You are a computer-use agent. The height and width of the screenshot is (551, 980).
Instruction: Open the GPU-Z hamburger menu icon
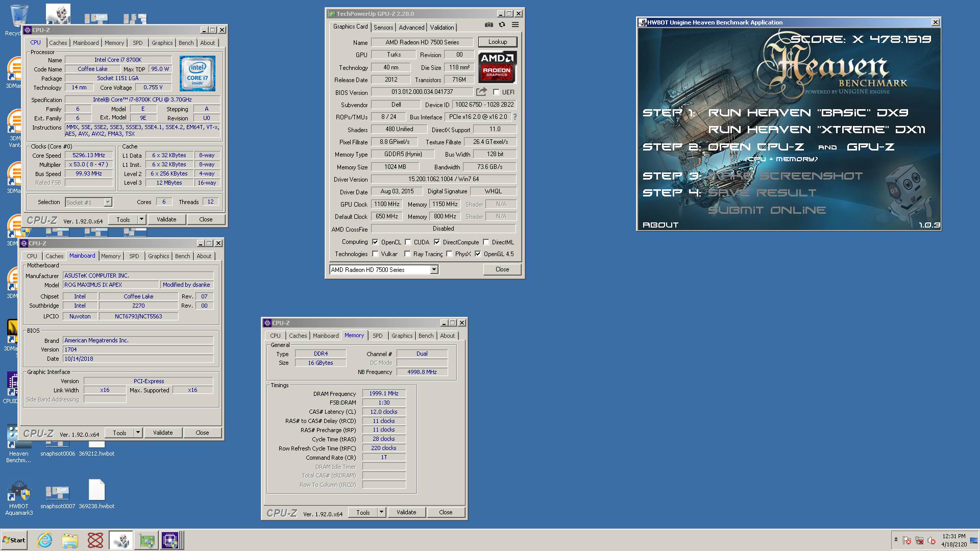pyautogui.click(x=515, y=25)
